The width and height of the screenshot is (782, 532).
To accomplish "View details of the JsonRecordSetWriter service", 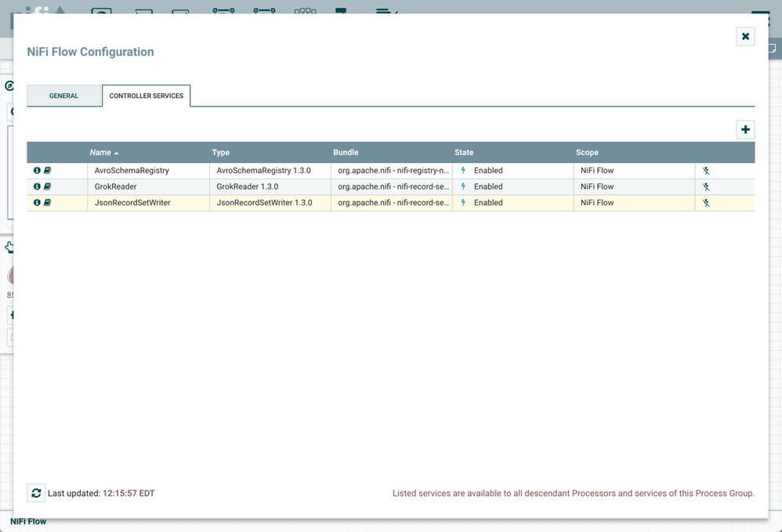I will click(37, 202).
